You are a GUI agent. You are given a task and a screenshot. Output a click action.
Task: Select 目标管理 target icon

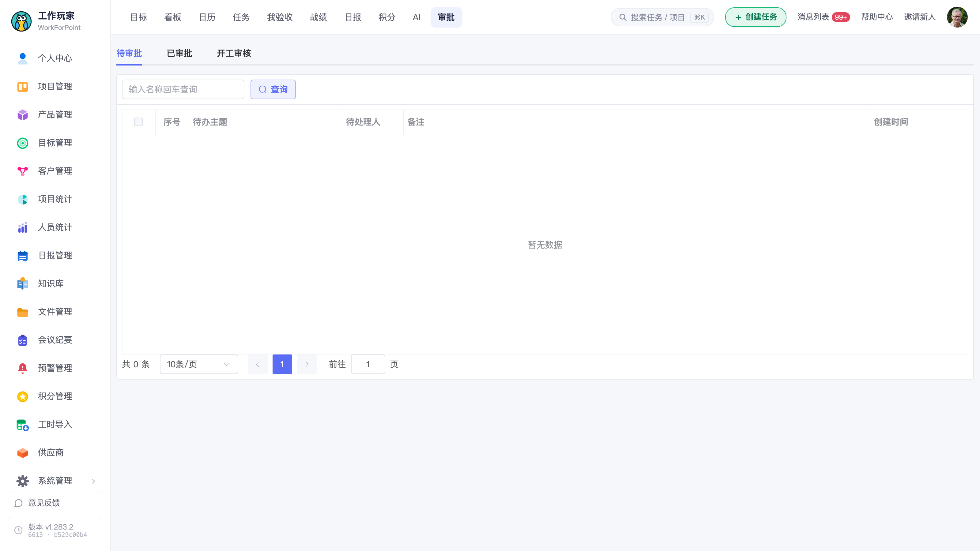tap(22, 143)
